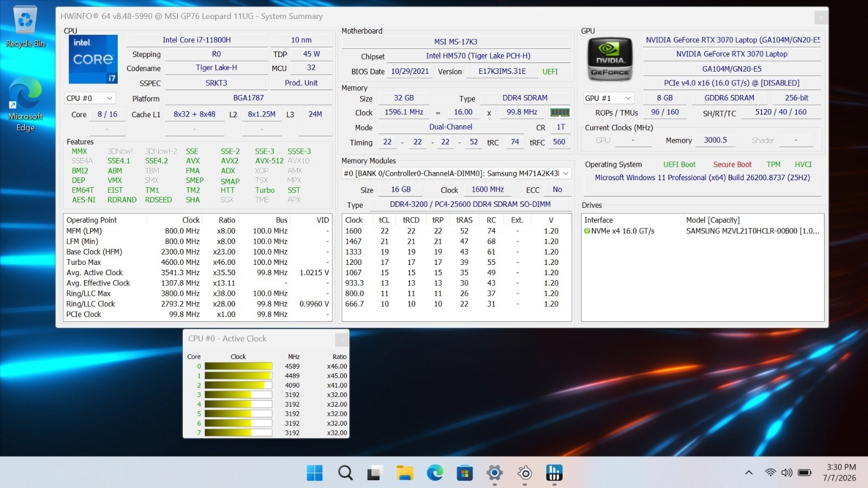
Task: Click the Ring/LLC Clock row
Action: pyautogui.click(x=197, y=304)
